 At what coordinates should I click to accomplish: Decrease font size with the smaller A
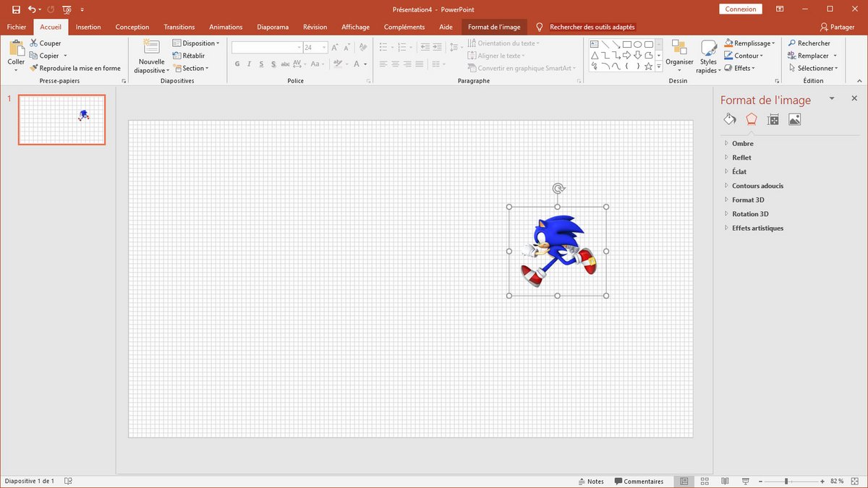click(x=346, y=47)
